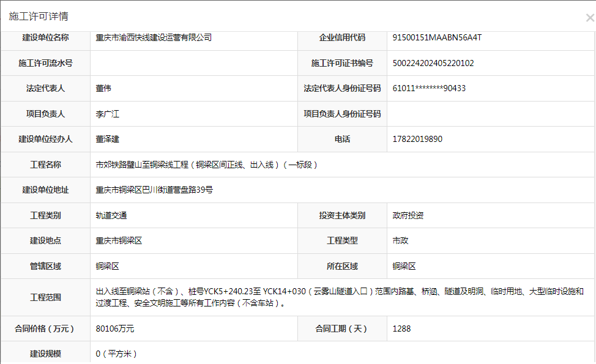Click legal representative name 董伟
The image size is (596, 364).
[103, 88]
